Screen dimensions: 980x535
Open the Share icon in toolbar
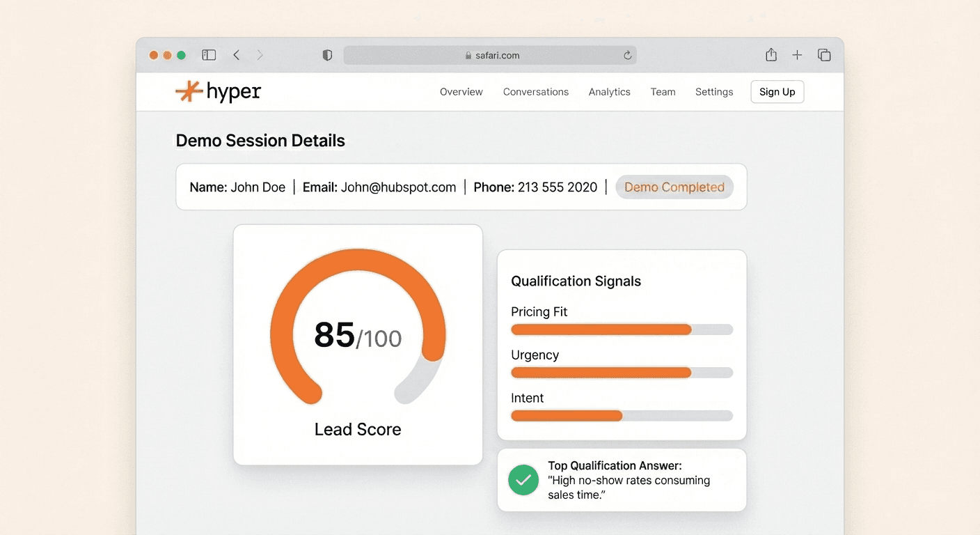point(771,55)
